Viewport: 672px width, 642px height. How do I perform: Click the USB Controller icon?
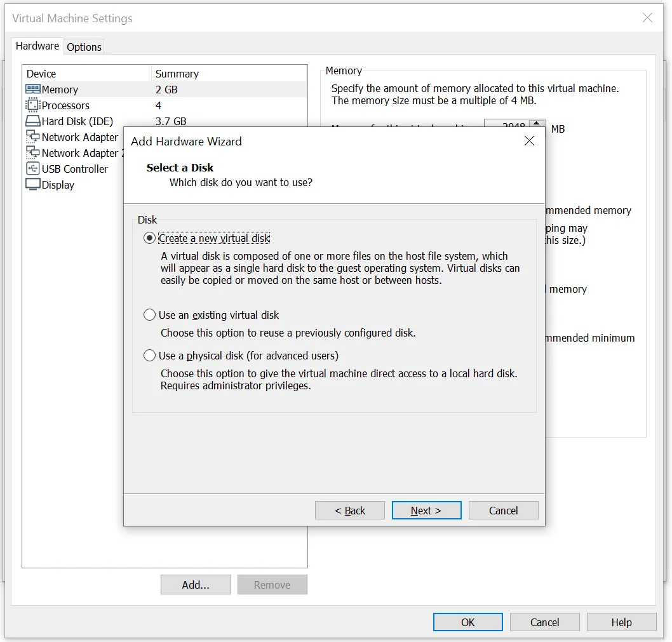[32, 169]
